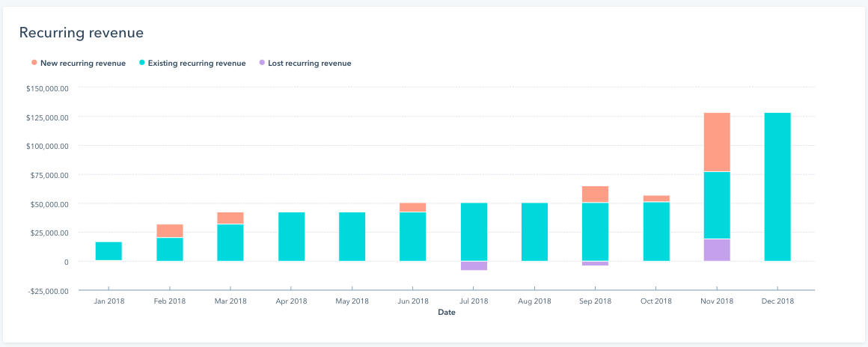The image size is (868, 347).
Task: Click the teal Existing recurring revenue legend dot
Action: (141, 64)
